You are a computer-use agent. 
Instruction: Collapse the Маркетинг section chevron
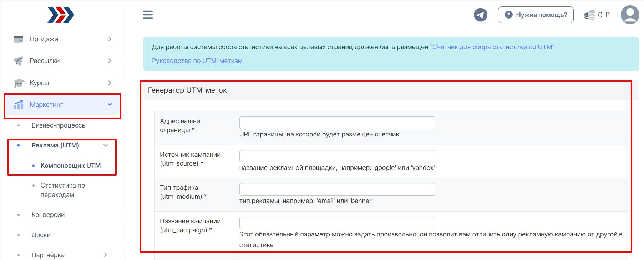110,105
